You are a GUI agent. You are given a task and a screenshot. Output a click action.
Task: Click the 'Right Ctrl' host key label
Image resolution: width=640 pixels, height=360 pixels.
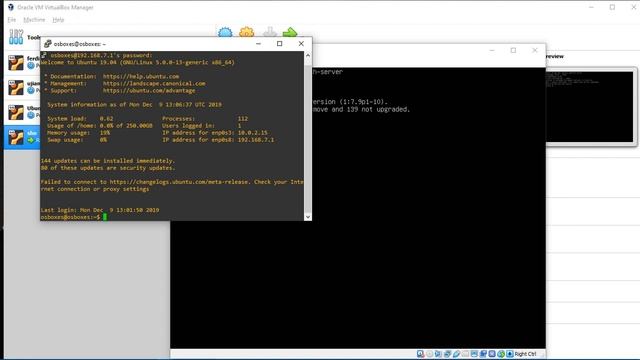525,354
